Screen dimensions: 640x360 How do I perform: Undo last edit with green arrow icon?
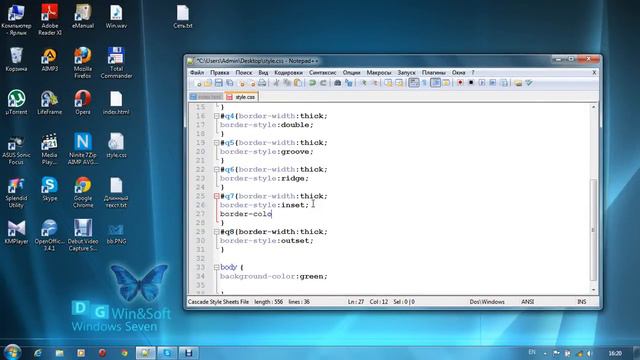pyautogui.click(x=313, y=83)
